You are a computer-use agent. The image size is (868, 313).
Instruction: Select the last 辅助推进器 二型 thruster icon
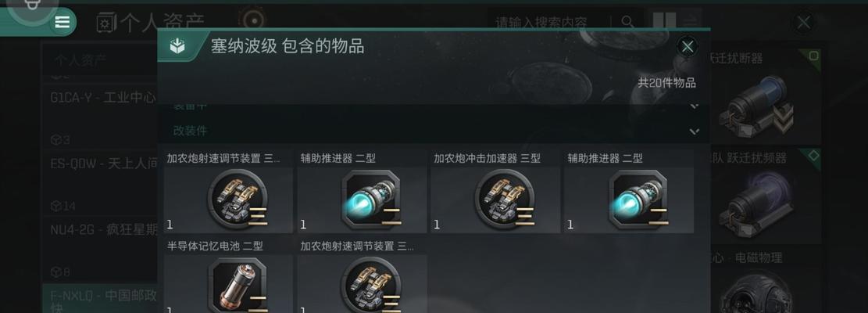tap(638, 199)
